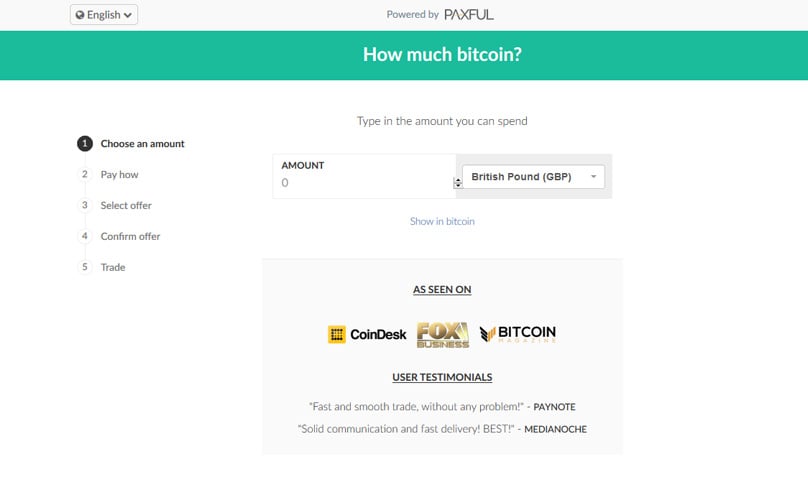Click the Fox Business logo
This screenshot has width=808, height=487.
(x=443, y=335)
